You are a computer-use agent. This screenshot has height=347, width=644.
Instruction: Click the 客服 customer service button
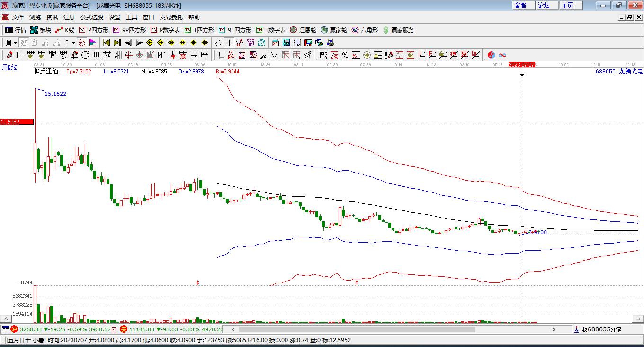[x=520, y=5]
